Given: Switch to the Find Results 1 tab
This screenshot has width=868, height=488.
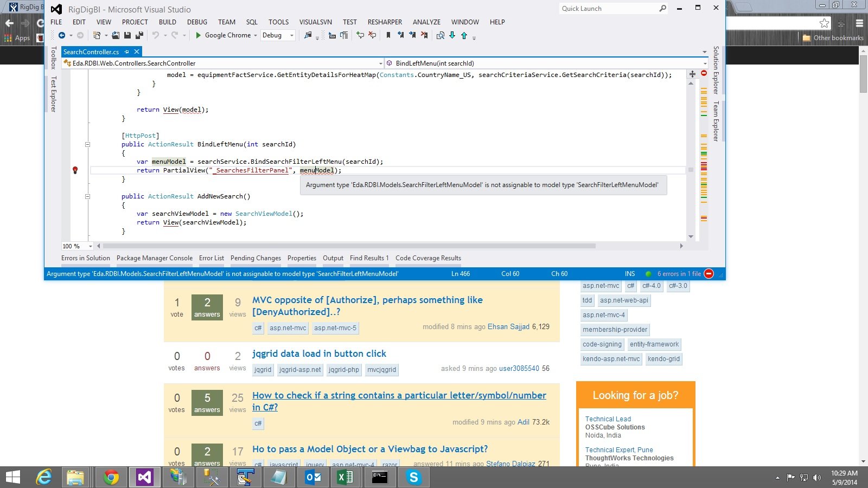Looking at the screenshot, I should pos(369,258).
